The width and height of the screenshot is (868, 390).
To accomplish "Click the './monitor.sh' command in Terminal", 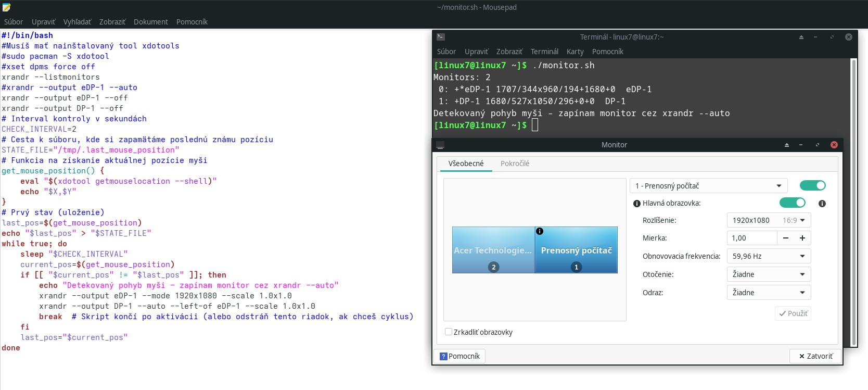I will (563, 65).
